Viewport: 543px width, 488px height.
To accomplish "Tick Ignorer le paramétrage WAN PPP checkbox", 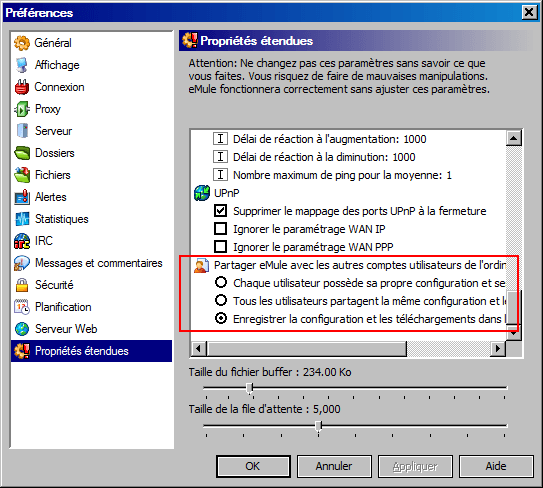I will (x=221, y=247).
